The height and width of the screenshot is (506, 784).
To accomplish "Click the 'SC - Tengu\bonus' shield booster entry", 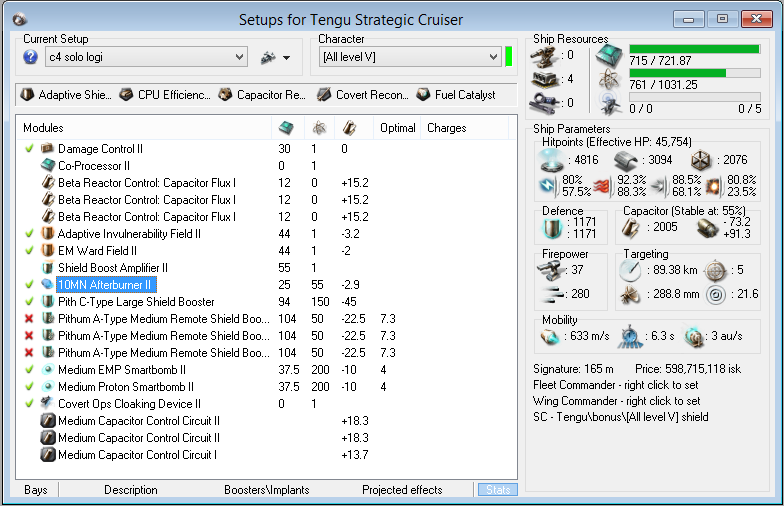I will click(x=620, y=417).
